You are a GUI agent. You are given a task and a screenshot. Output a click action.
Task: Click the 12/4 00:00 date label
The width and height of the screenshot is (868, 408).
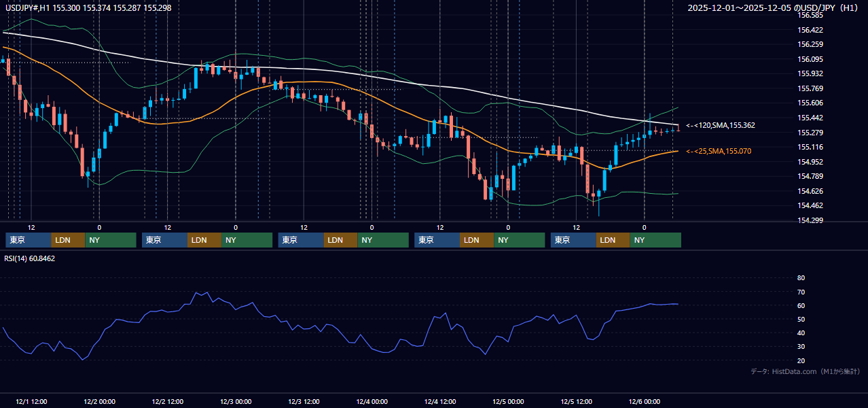point(372,402)
